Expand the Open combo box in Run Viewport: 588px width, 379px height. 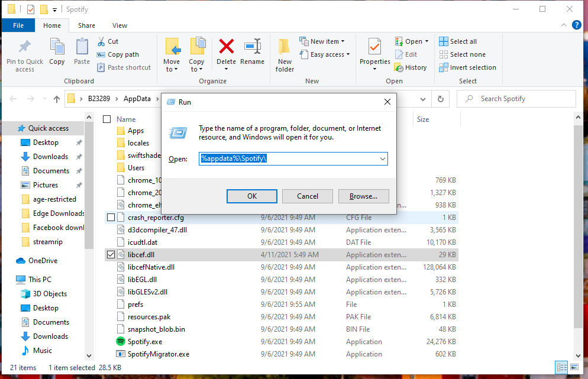[x=382, y=159]
